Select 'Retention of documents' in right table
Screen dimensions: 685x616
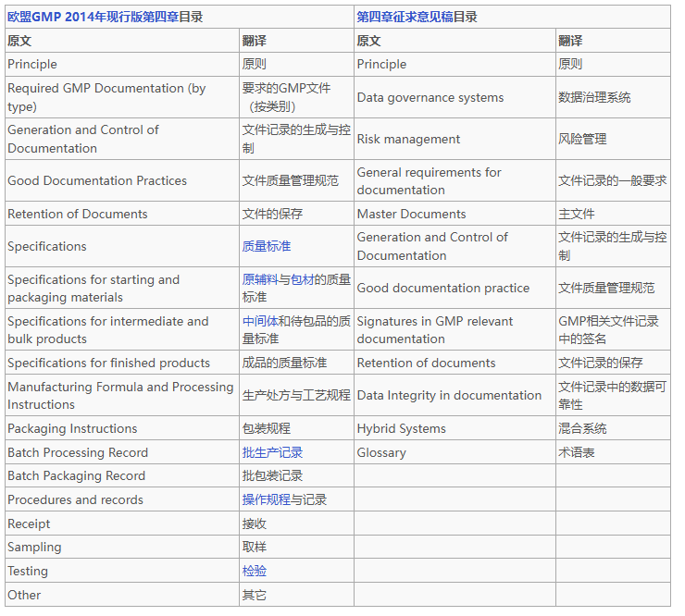[455, 363]
